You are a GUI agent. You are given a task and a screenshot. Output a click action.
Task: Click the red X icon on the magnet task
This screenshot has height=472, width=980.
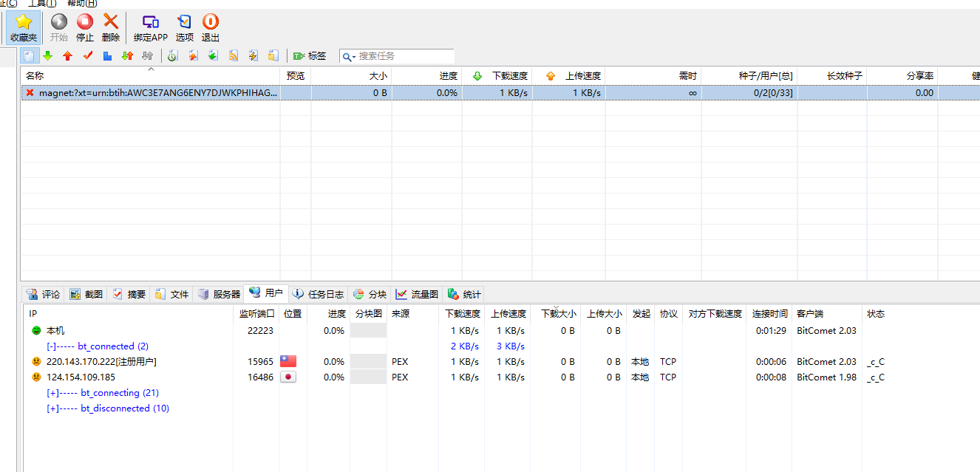click(x=30, y=92)
